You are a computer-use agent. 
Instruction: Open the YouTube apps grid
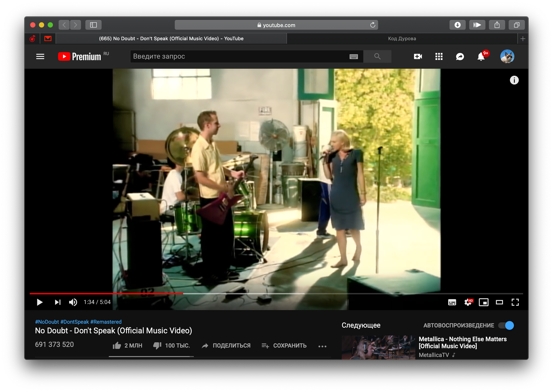click(439, 56)
